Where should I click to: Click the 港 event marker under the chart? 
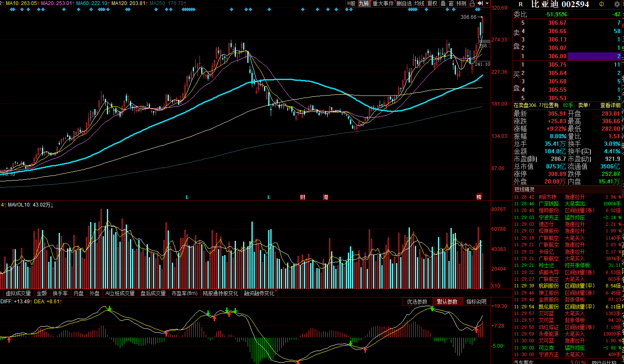(x=326, y=197)
